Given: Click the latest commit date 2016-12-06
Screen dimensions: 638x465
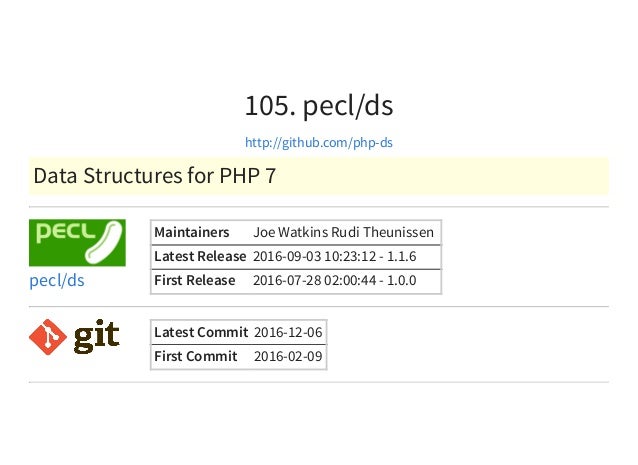Looking at the screenshot, I should click(288, 332).
